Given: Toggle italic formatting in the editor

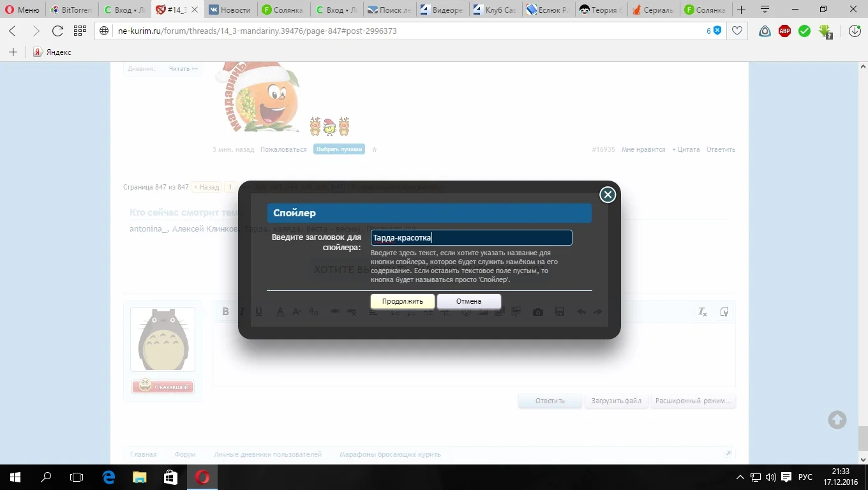Looking at the screenshot, I should pyautogui.click(x=242, y=311).
